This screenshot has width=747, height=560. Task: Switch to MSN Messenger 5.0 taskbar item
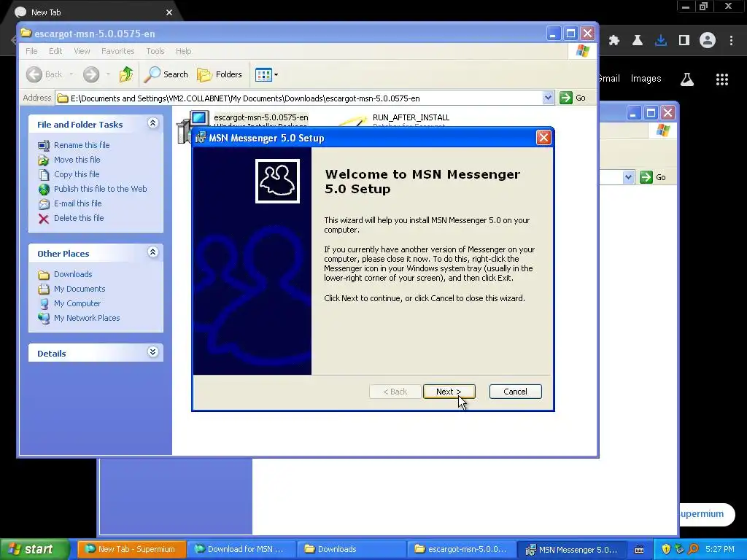point(570,549)
